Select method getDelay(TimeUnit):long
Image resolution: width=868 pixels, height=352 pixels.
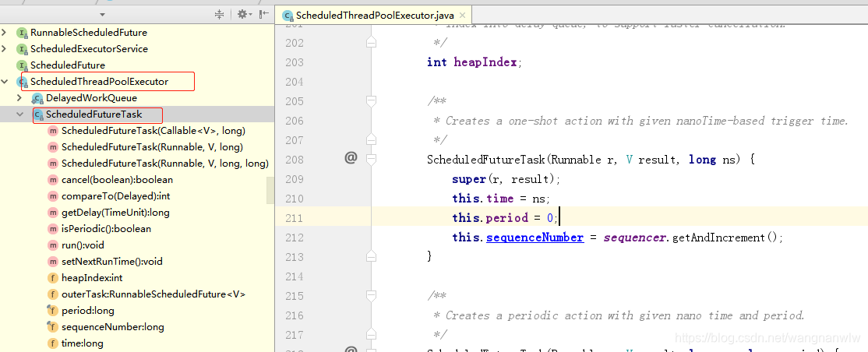click(115, 213)
